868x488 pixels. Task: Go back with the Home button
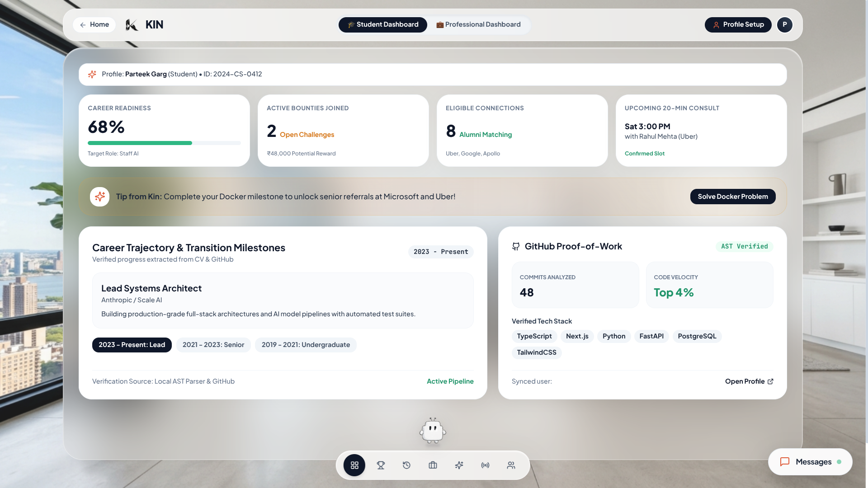point(94,25)
